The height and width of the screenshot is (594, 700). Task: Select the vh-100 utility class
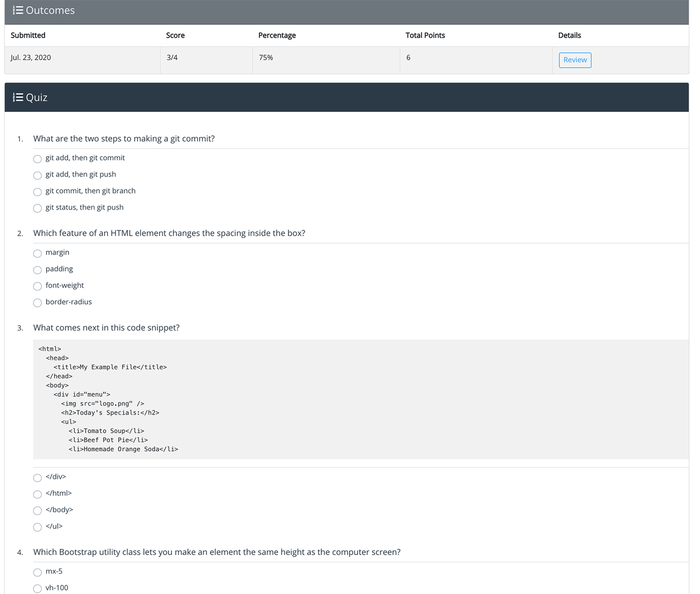click(x=37, y=589)
